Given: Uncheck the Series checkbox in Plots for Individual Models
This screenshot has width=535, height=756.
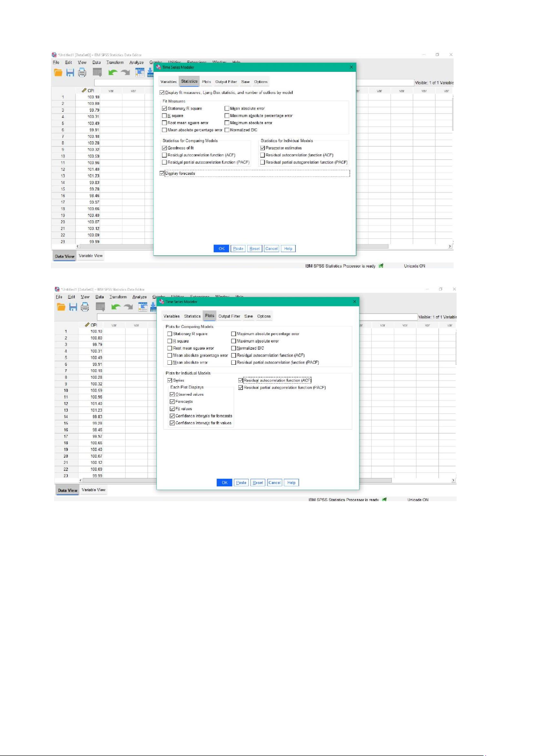Looking at the screenshot, I should 170,380.
